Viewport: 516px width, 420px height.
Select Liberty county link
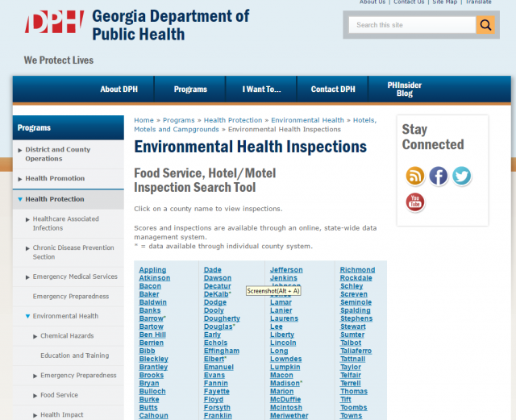click(282, 335)
